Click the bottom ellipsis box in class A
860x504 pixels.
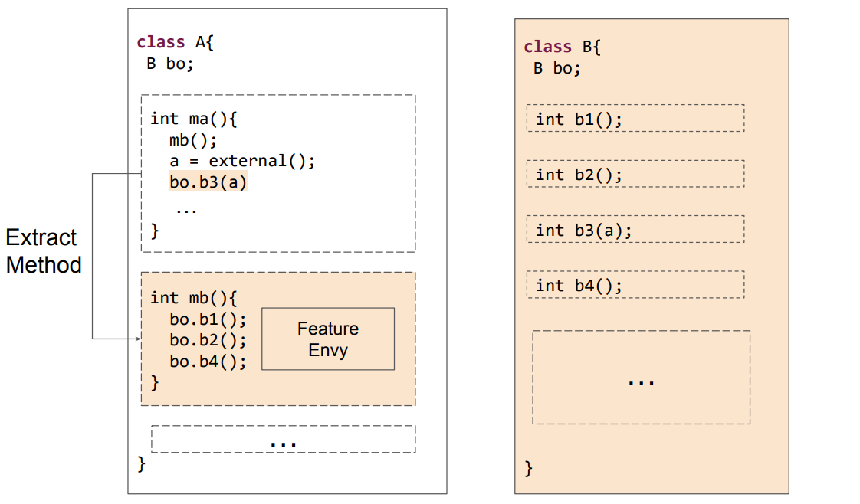coord(283,440)
